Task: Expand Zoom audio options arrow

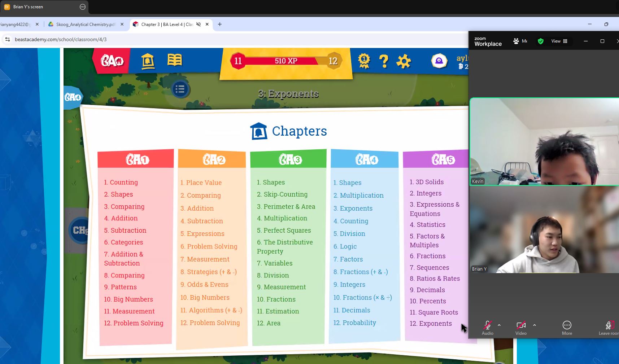Action: [x=499, y=325]
